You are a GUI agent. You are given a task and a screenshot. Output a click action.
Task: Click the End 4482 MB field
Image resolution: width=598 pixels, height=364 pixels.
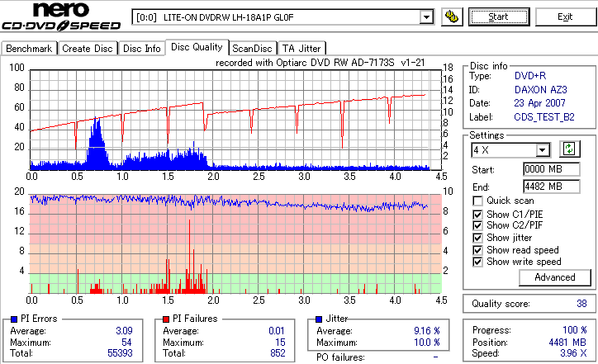(552, 187)
